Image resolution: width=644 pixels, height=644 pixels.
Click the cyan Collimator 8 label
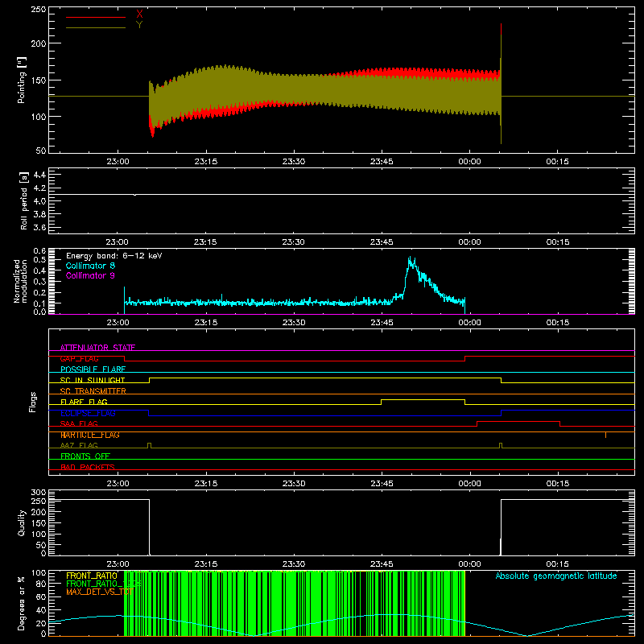click(x=90, y=266)
